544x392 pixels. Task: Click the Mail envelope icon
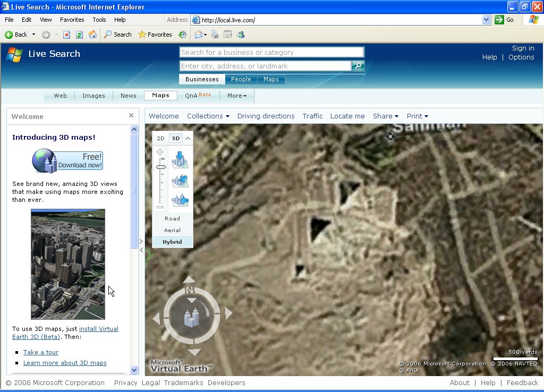(x=199, y=35)
